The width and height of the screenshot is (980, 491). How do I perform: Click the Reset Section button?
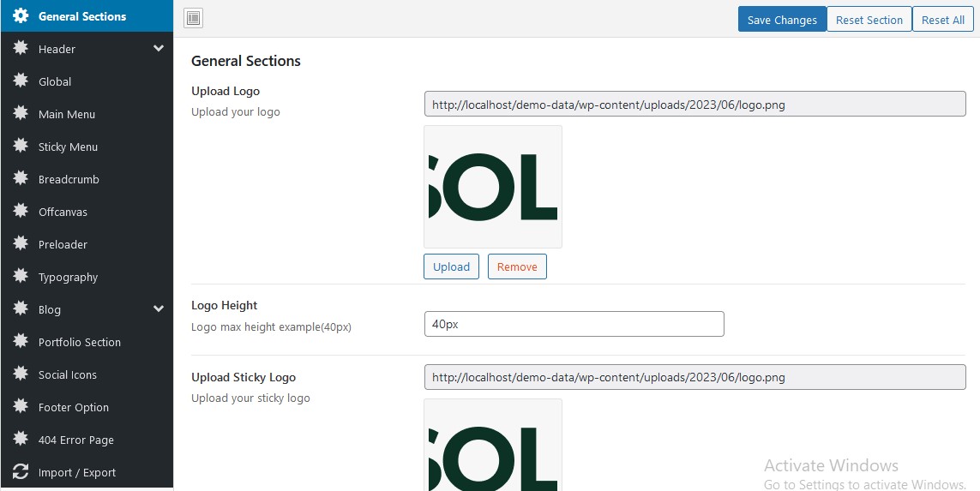coord(869,20)
